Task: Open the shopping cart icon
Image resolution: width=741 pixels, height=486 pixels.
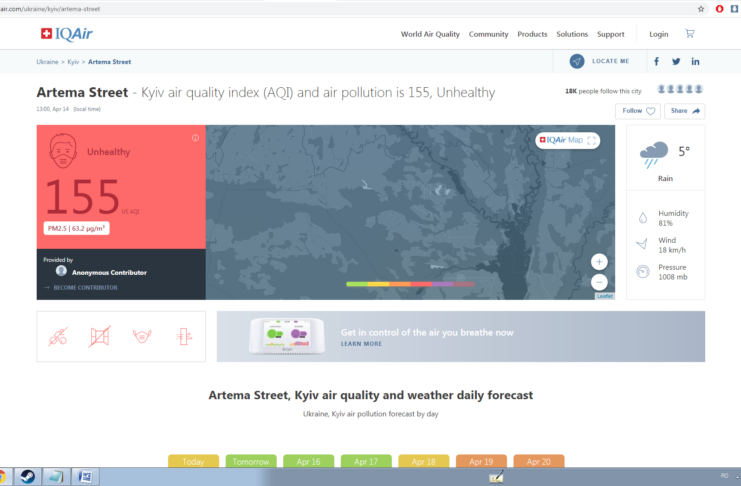Action: [x=690, y=34]
